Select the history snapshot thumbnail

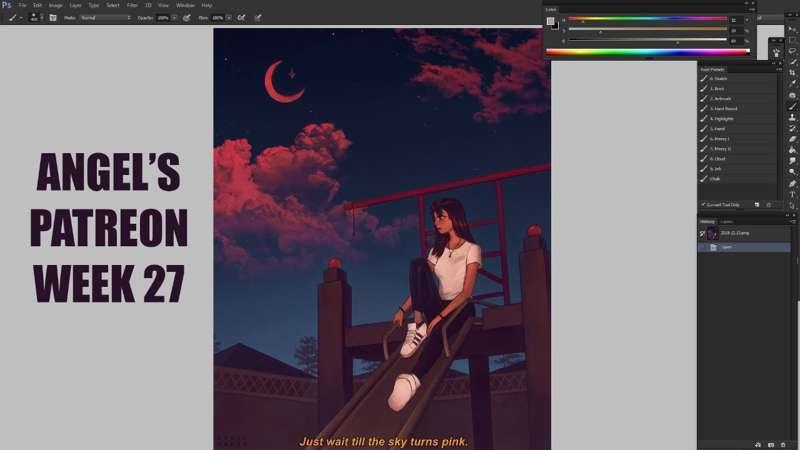click(x=713, y=234)
